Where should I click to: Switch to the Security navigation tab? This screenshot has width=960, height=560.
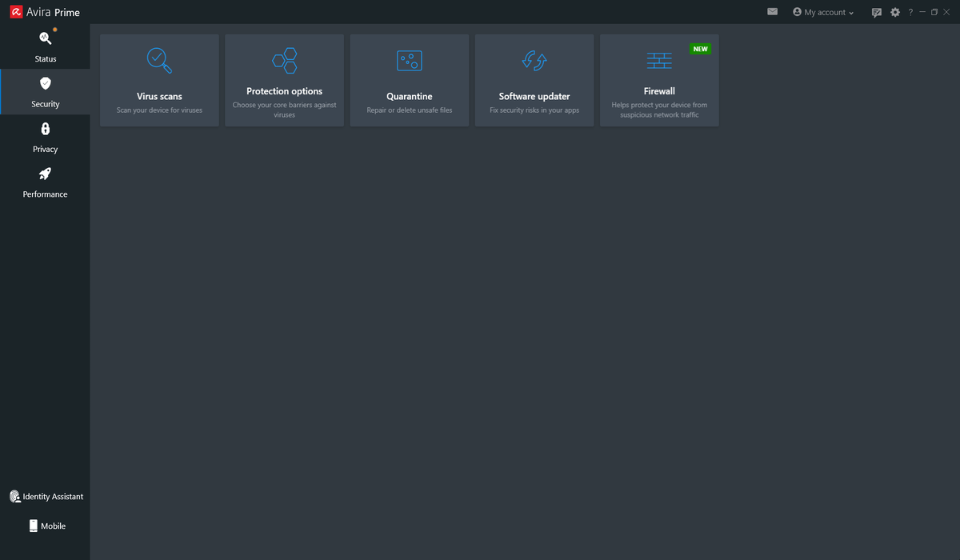coord(45,91)
